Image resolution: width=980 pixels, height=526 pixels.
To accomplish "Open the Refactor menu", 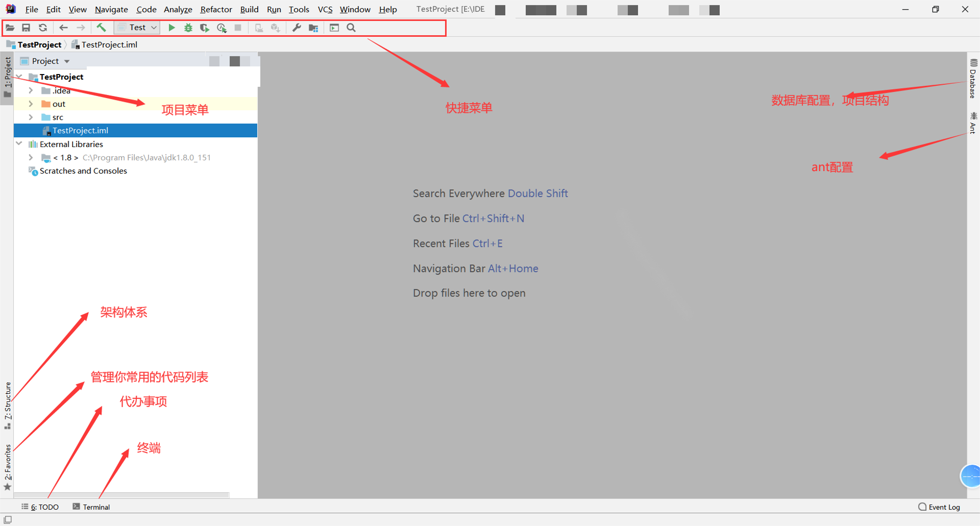I will point(216,9).
